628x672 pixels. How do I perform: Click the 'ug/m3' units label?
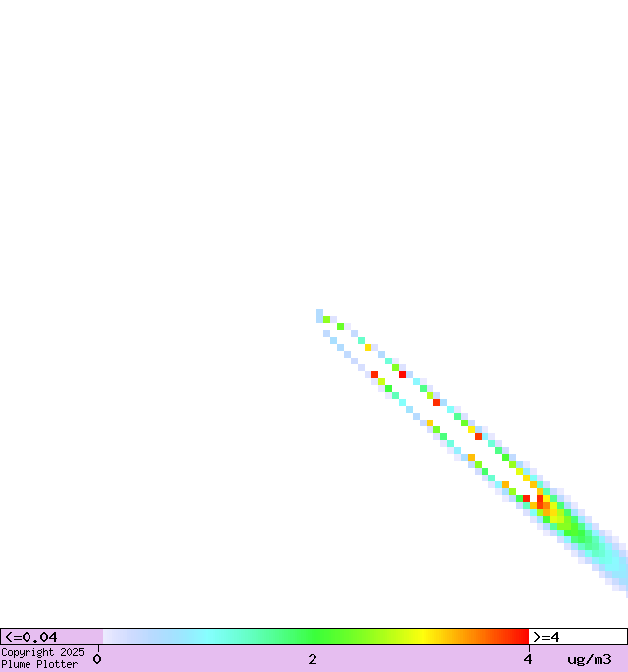(590, 659)
